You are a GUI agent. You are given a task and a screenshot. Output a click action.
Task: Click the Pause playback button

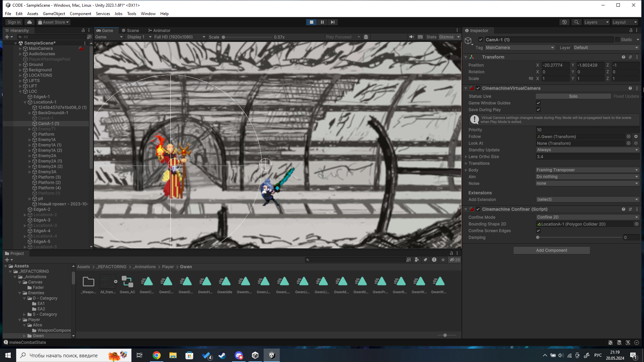pos(322,22)
